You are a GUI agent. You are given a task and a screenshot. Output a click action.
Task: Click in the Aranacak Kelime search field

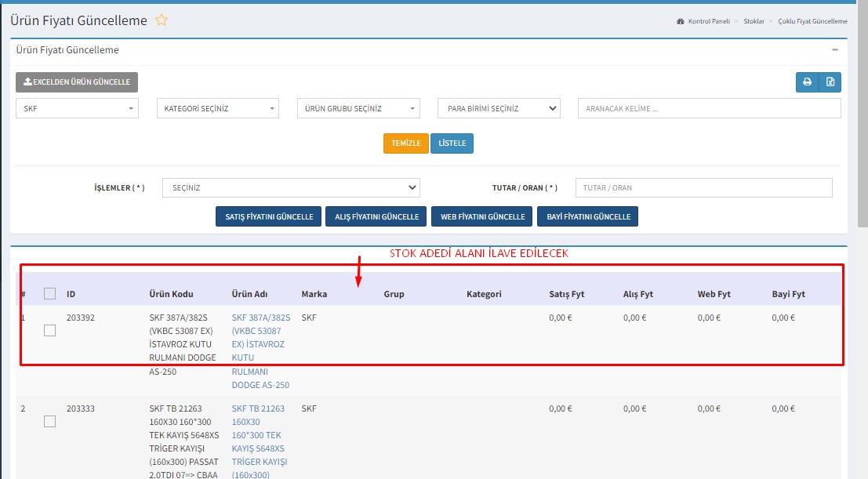pyautogui.click(x=709, y=109)
